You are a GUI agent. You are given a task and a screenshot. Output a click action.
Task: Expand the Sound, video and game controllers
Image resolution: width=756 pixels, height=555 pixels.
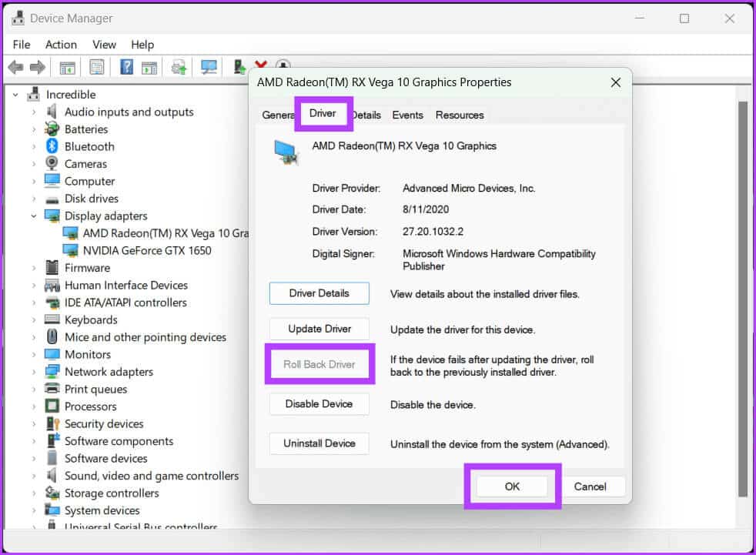pyautogui.click(x=34, y=476)
